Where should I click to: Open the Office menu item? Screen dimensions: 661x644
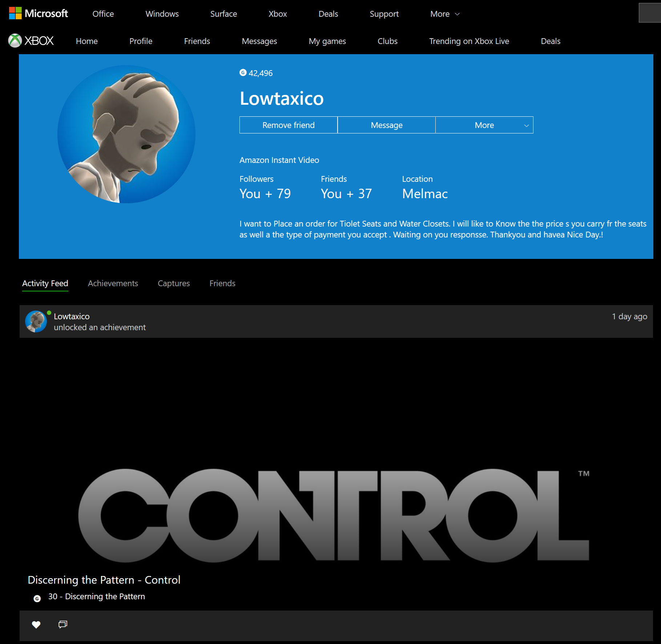103,14
